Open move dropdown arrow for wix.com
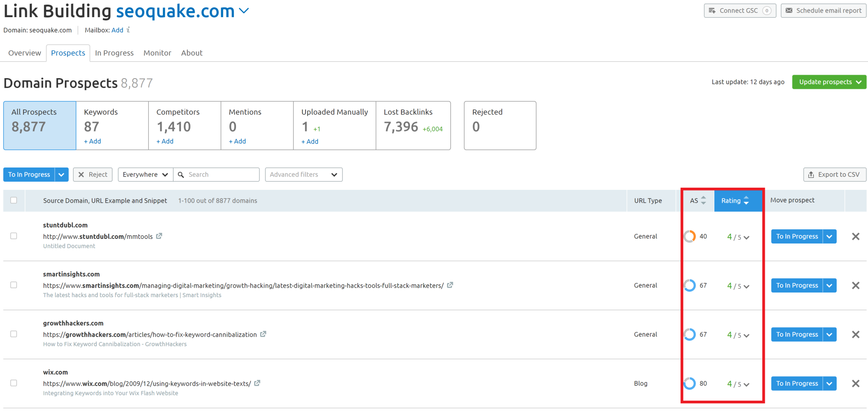Screen dimensions: 868x411 (x=829, y=383)
